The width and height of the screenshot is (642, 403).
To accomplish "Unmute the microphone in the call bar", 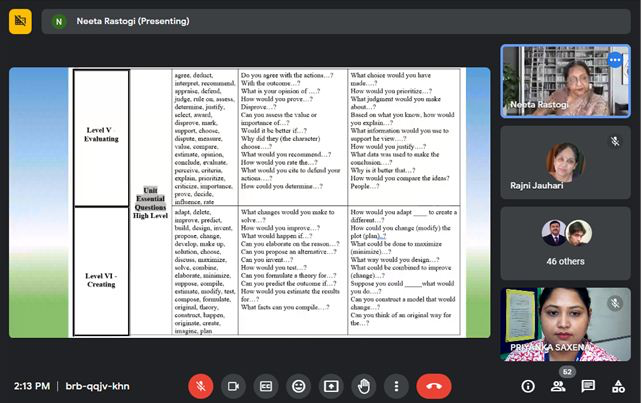I will (x=201, y=385).
